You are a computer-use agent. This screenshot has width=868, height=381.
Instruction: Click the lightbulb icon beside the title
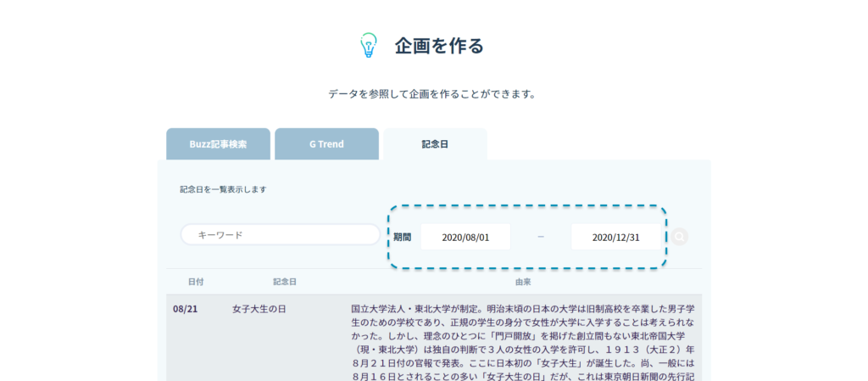click(368, 46)
